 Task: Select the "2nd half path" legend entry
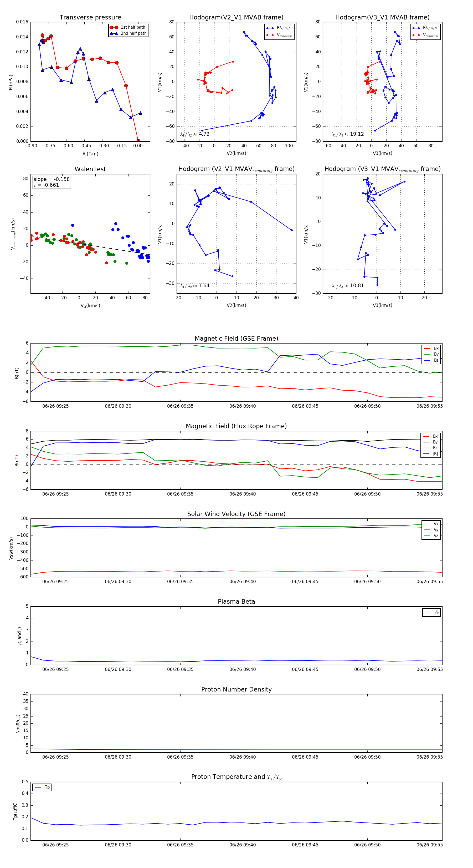tap(128, 33)
